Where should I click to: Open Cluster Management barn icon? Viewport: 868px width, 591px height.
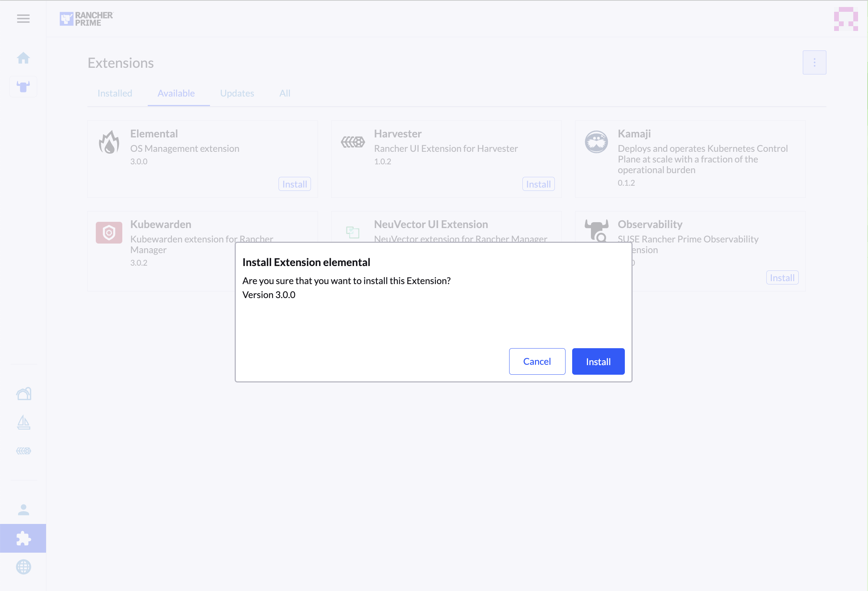click(24, 394)
